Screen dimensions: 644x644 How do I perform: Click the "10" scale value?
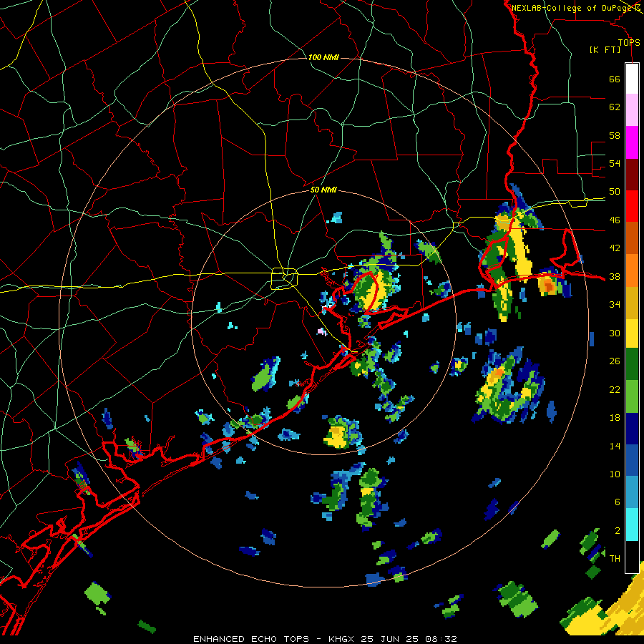615,474
